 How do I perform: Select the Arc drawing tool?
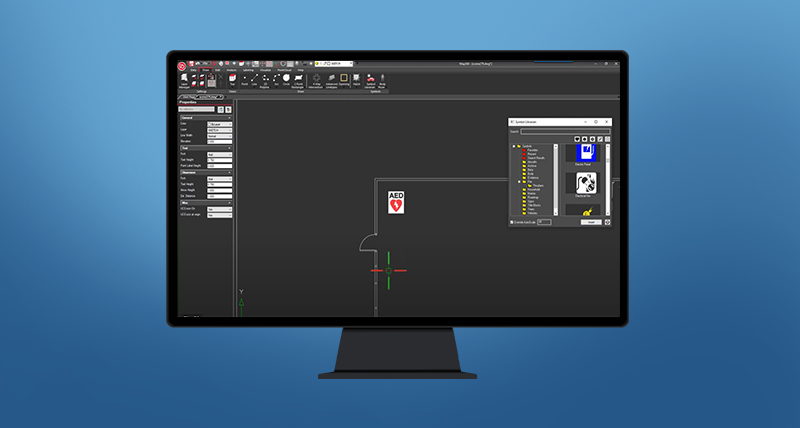275,78
